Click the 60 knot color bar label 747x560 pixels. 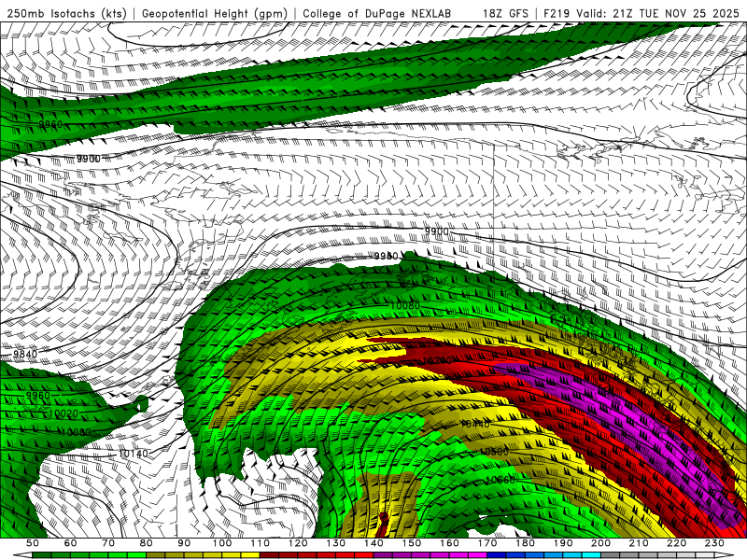coord(71,543)
